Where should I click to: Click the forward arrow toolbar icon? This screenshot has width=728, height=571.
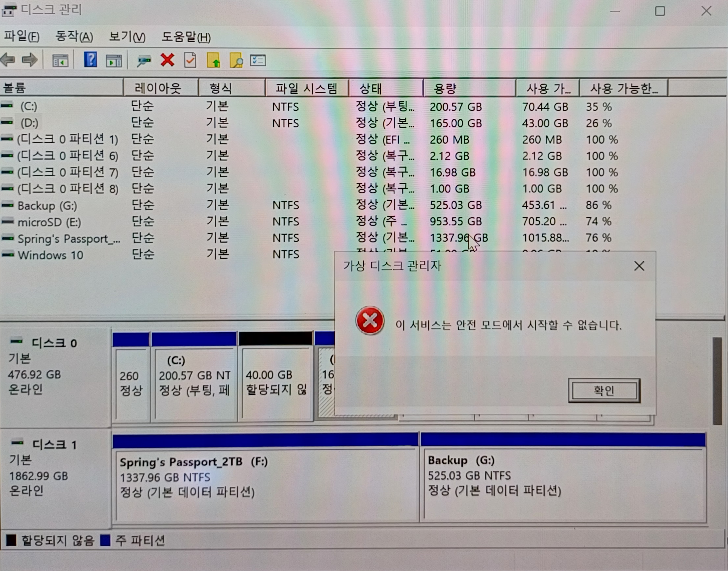click(30, 60)
